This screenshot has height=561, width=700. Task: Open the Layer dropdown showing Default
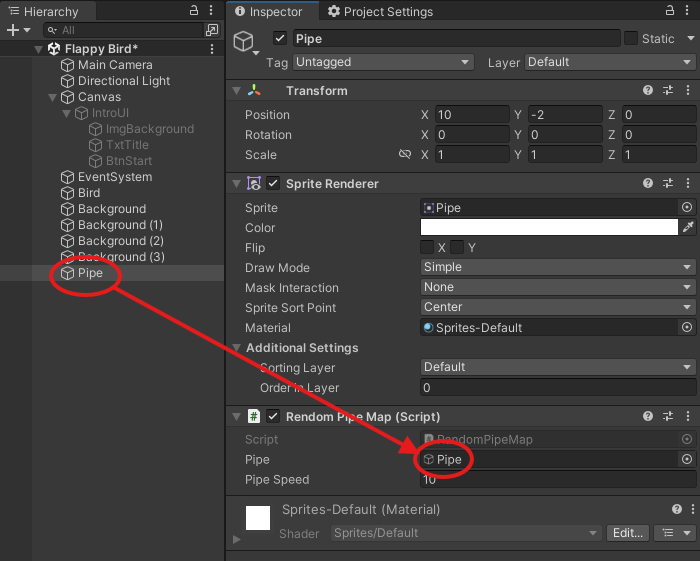click(x=610, y=62)
